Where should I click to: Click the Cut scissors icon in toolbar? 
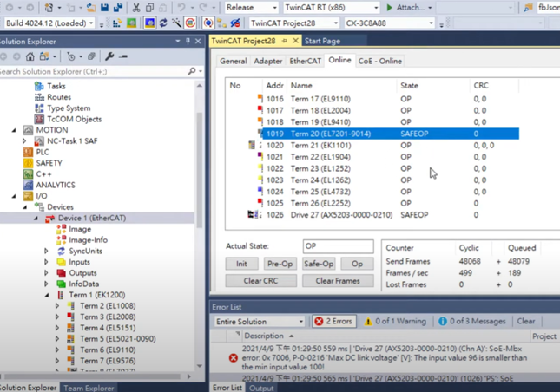point(136,8)
